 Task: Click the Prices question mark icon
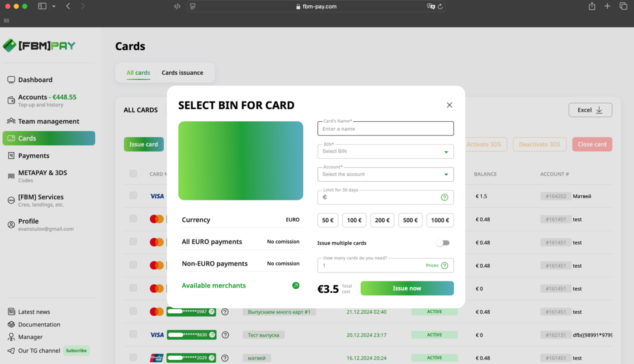point(444,266)
